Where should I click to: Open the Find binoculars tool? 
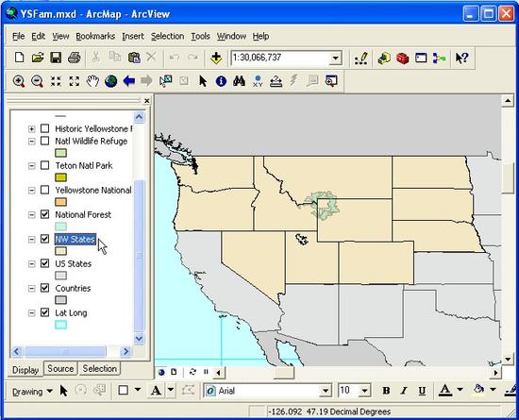tap(239, 81)
